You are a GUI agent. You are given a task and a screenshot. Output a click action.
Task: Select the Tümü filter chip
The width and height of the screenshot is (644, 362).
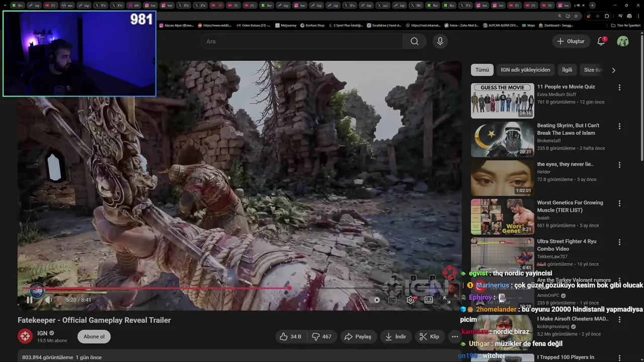click(482, 70)
